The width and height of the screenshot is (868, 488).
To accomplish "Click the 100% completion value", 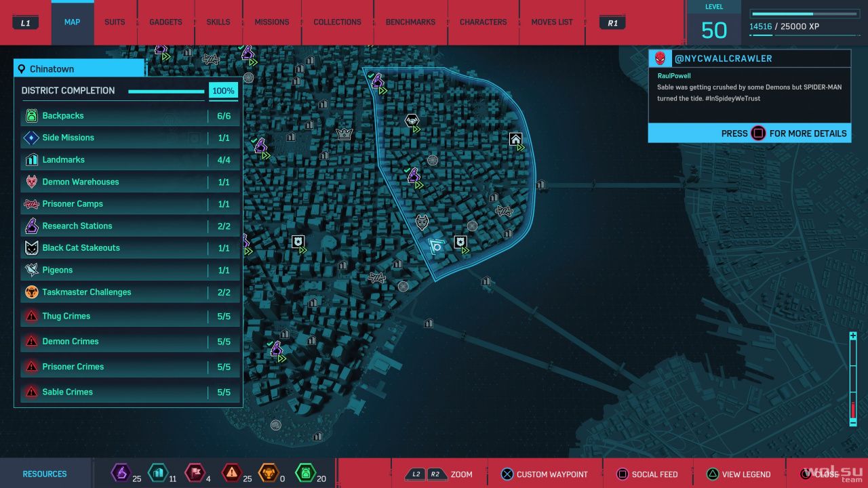I will click(223, 91).
